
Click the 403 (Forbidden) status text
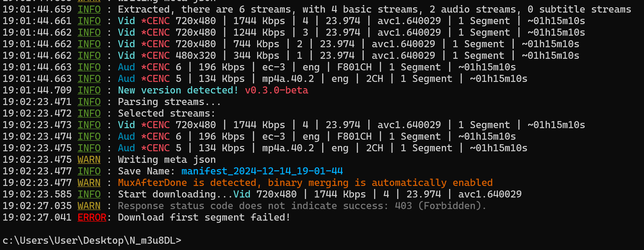440,206
